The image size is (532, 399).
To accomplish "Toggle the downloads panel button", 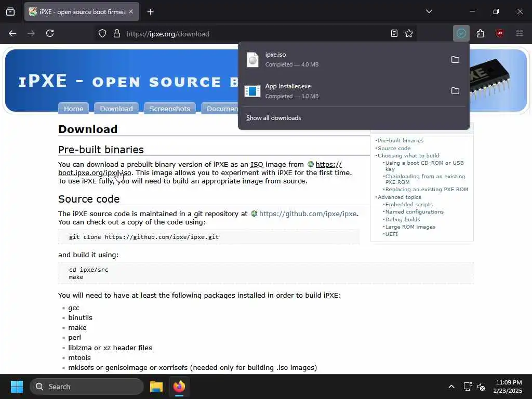I will 461,33.
